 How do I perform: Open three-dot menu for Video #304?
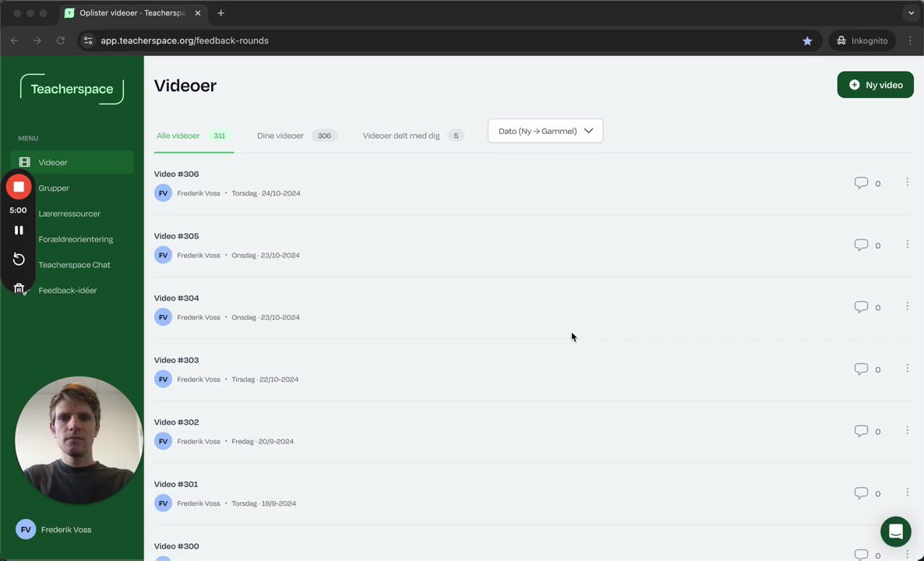pyautogui.click(x=908, y=306)
